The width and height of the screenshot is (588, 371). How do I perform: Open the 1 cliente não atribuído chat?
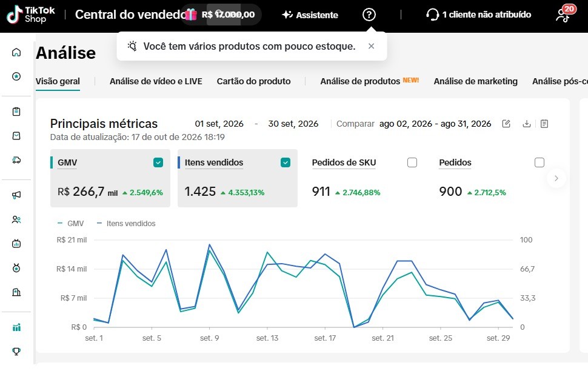click(479, 15)
